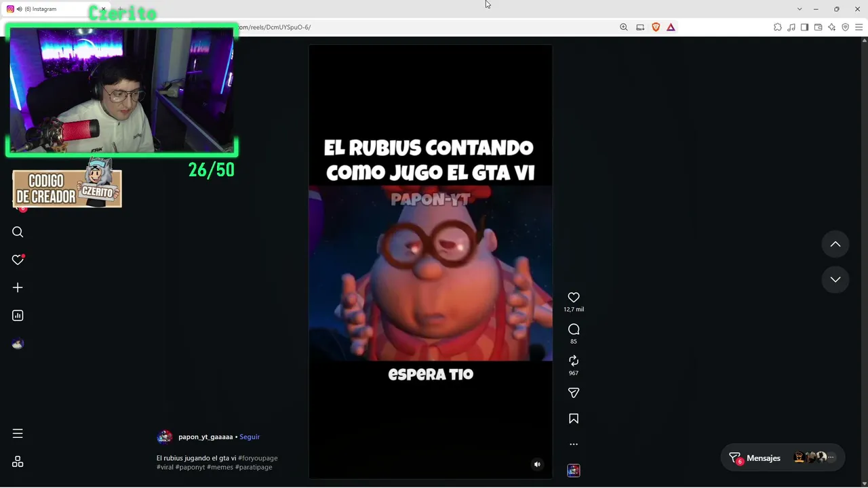Viewport: 868px width, 488px height.
Task: Open the #foryoupage hashtag
Action: (x=258, y=458)
